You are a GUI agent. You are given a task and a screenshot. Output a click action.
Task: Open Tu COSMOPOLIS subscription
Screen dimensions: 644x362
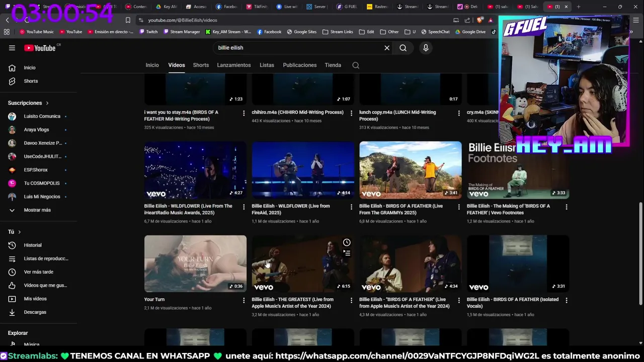click(42, 184)
